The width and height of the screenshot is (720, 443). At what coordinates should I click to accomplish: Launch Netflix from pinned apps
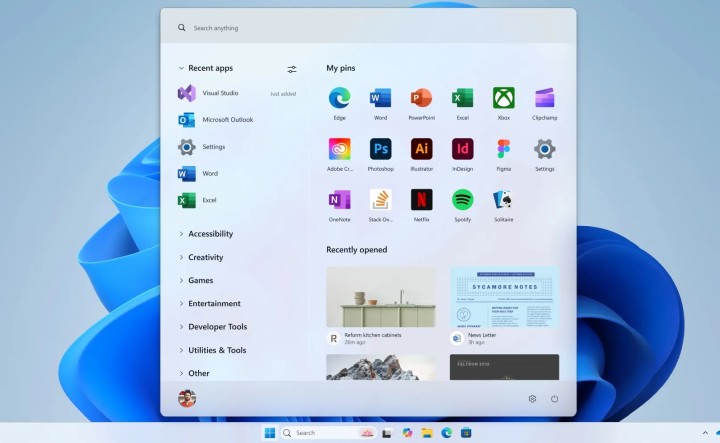[421, 200]
